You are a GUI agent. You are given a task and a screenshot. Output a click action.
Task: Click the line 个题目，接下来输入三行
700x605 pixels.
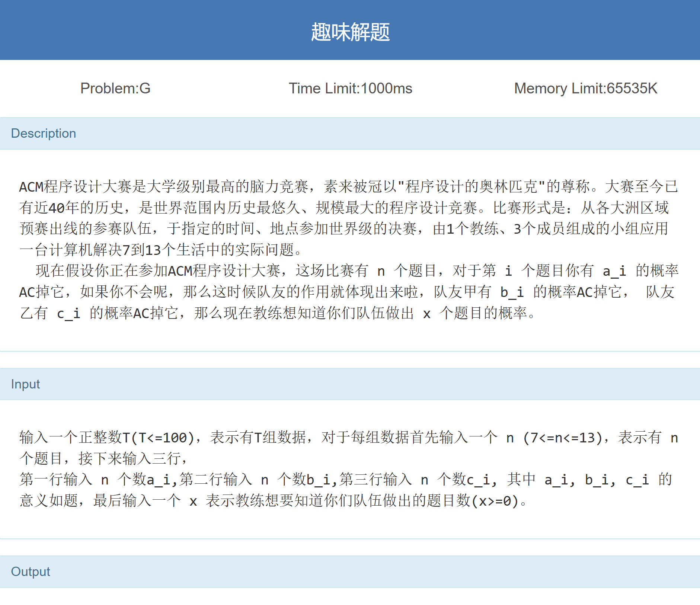(x=103, y=459)
